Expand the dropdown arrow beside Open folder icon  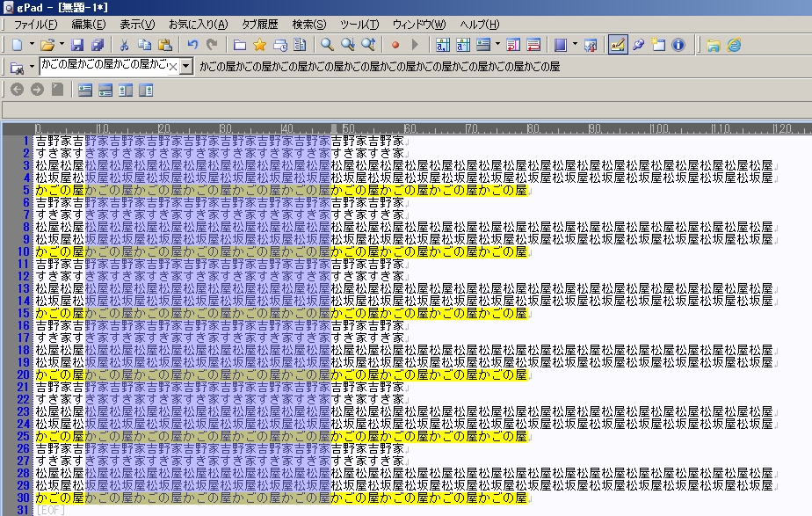pos(62,45)
